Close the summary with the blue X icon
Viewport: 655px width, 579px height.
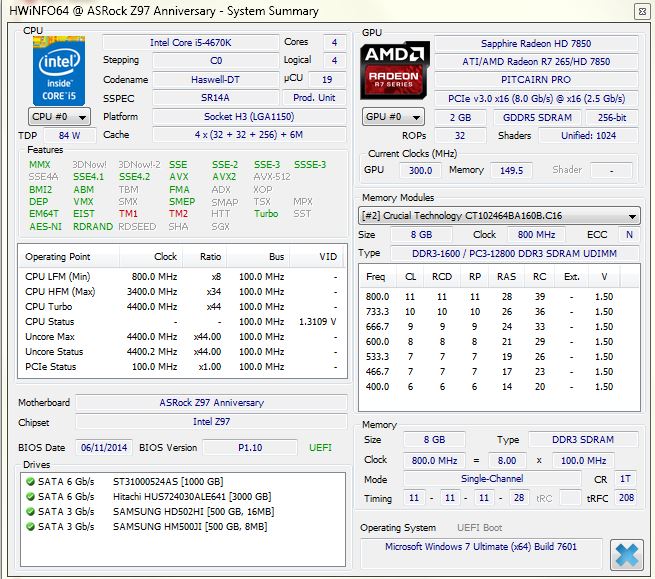626,553
